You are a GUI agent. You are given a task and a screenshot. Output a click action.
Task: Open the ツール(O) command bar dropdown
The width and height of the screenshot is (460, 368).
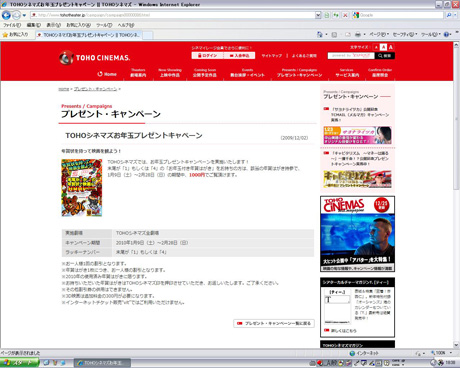click(x=431, y=34)
